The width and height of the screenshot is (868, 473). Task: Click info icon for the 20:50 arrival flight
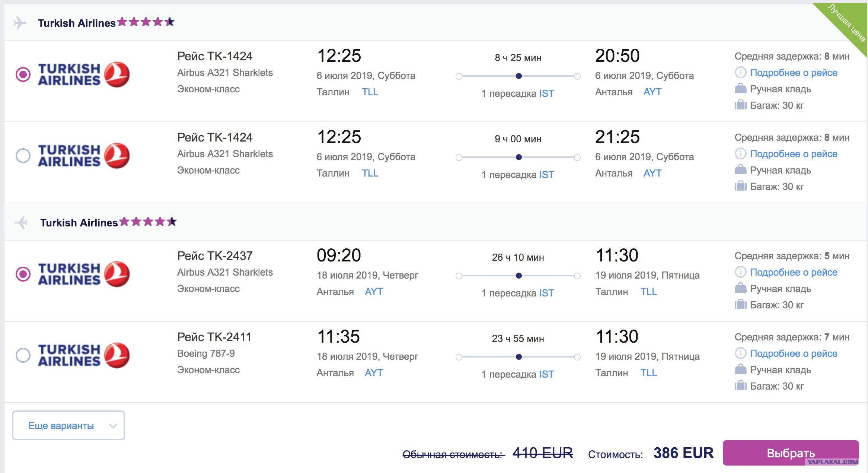tap(740, 72)
